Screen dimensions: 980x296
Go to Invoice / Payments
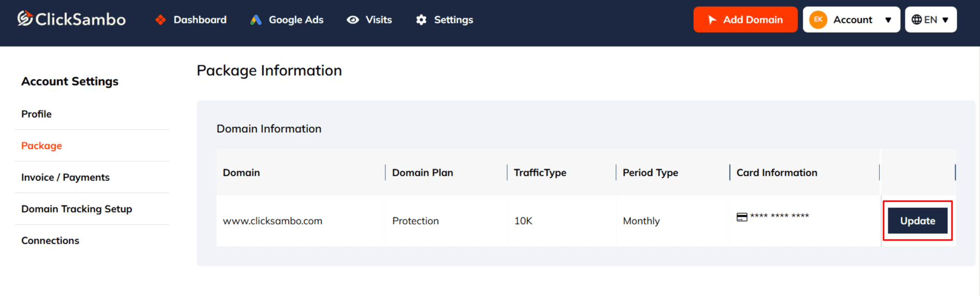[x=65, y=177]
